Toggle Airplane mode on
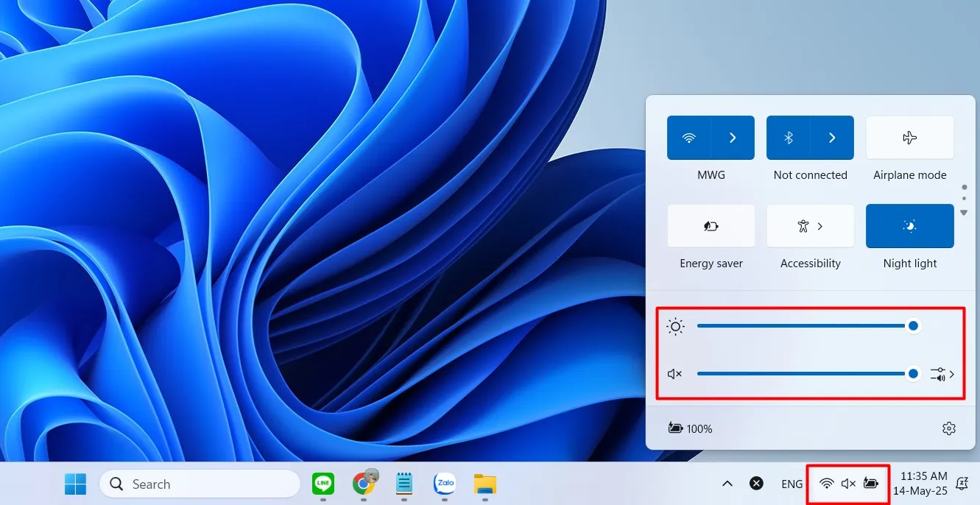 [x=909, y=138]
